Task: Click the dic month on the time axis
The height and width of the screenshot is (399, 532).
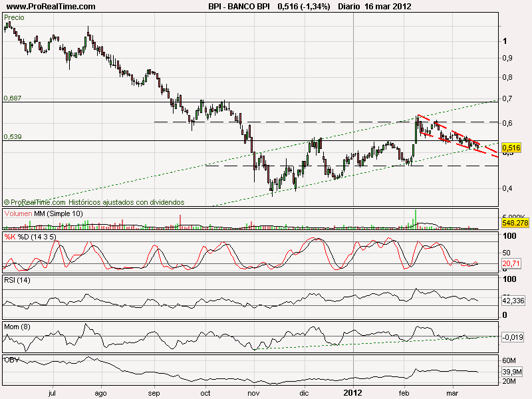Action: pos(304,393)
